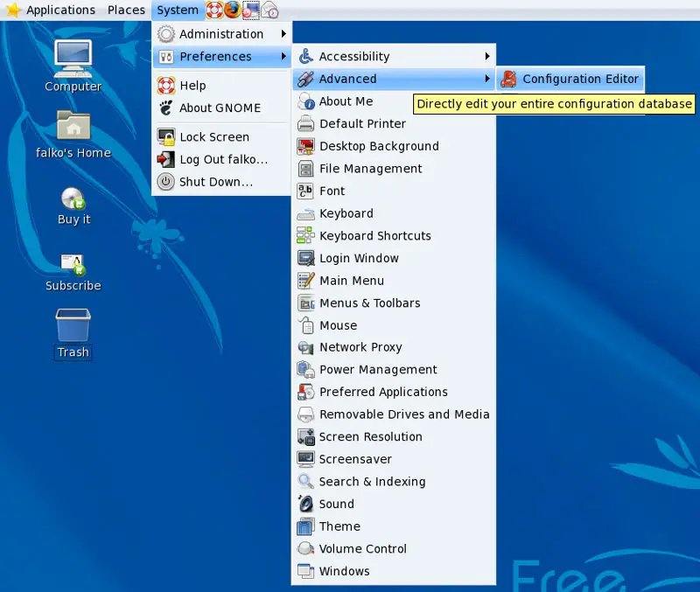
Task: Expand the Administration submenu
Action: (x=222, y=34)
